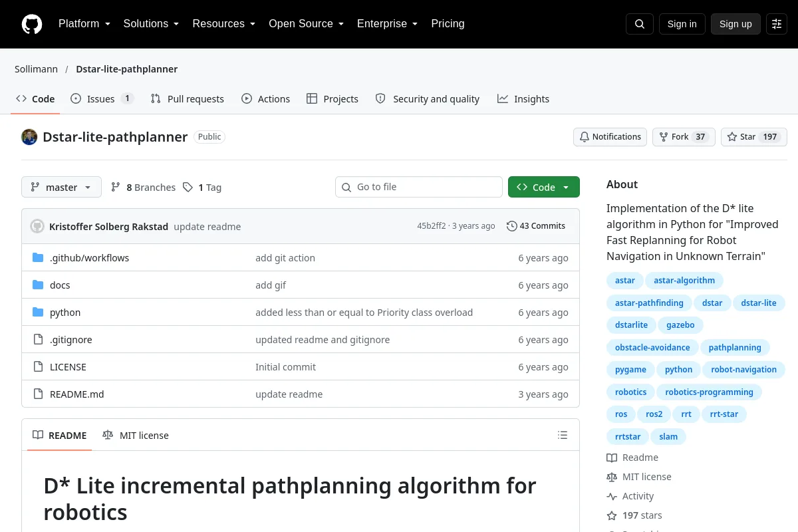Select the dstar-lite topic tag

point(759,303)
